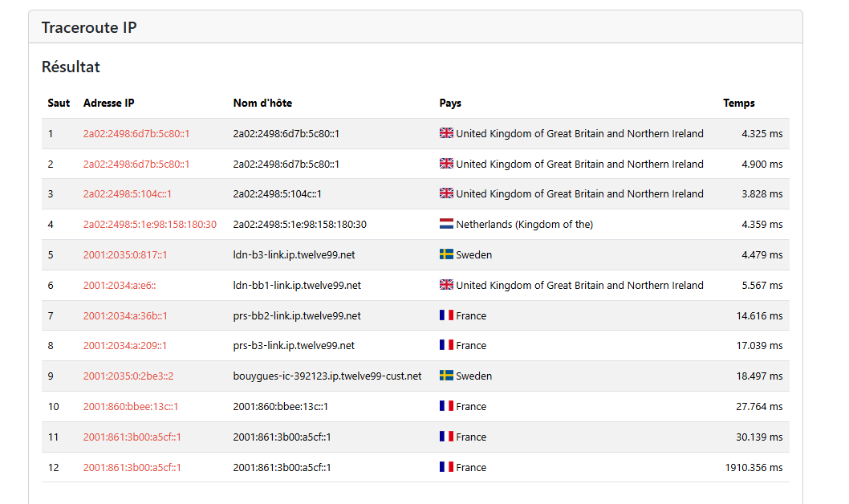Click the UK flag in hop 1 row

[446, 132]
